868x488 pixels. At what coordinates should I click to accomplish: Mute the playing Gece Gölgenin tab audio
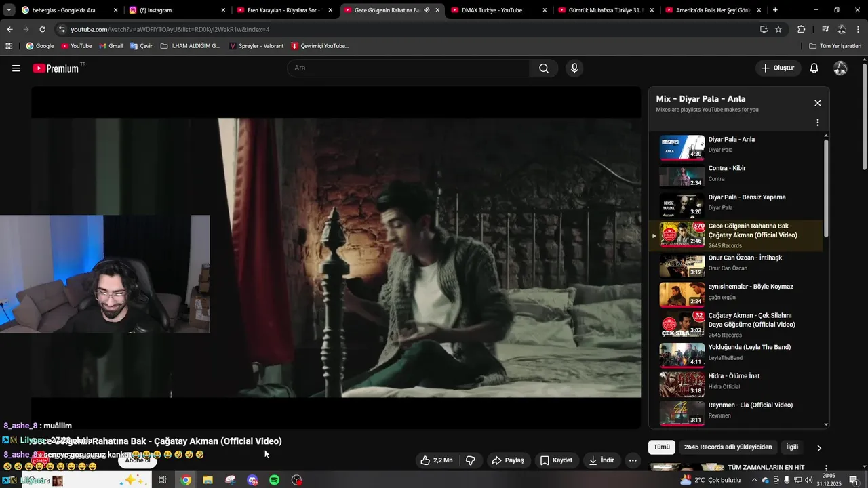pos(427,10)
